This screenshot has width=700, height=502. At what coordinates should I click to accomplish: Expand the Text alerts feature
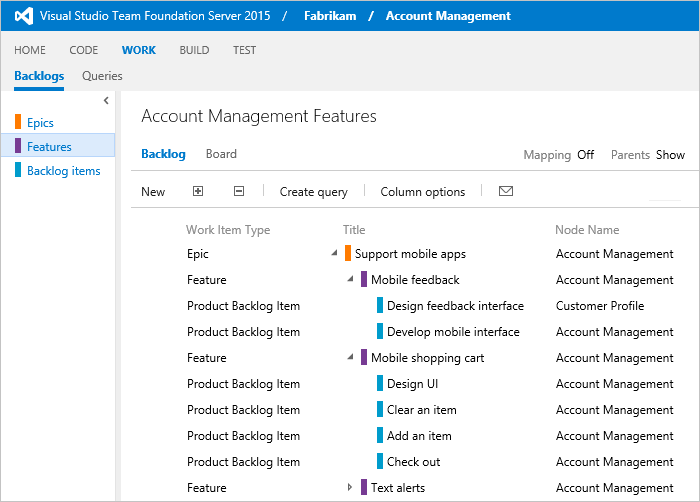(x=350, y=487)
